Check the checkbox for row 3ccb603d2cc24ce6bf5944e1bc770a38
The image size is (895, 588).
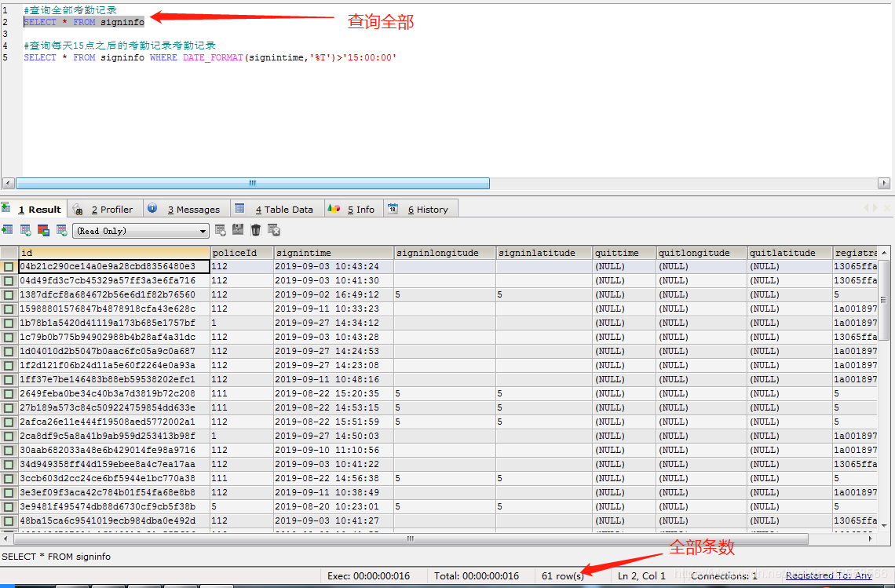click(9, 478)
